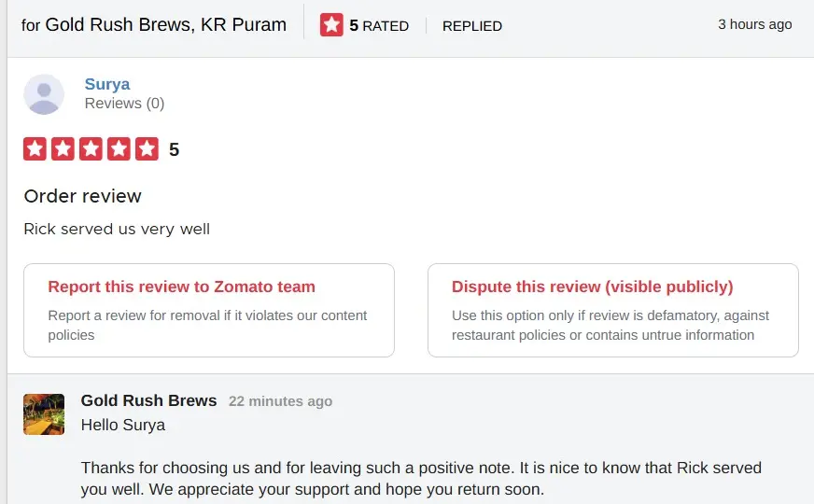Click the Gold Rush Brews reply author name

[148, 400]
